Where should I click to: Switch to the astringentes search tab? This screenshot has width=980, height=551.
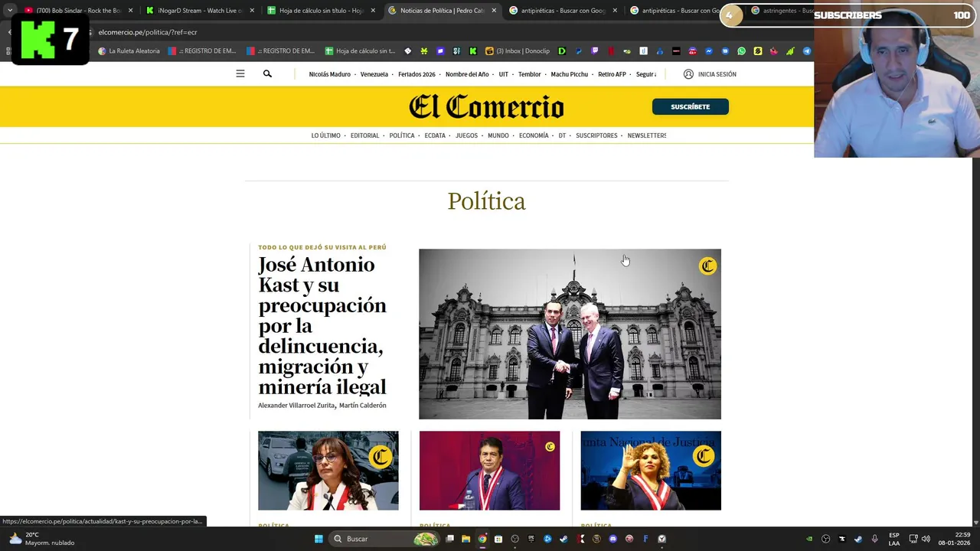click(x=781, y=11)
